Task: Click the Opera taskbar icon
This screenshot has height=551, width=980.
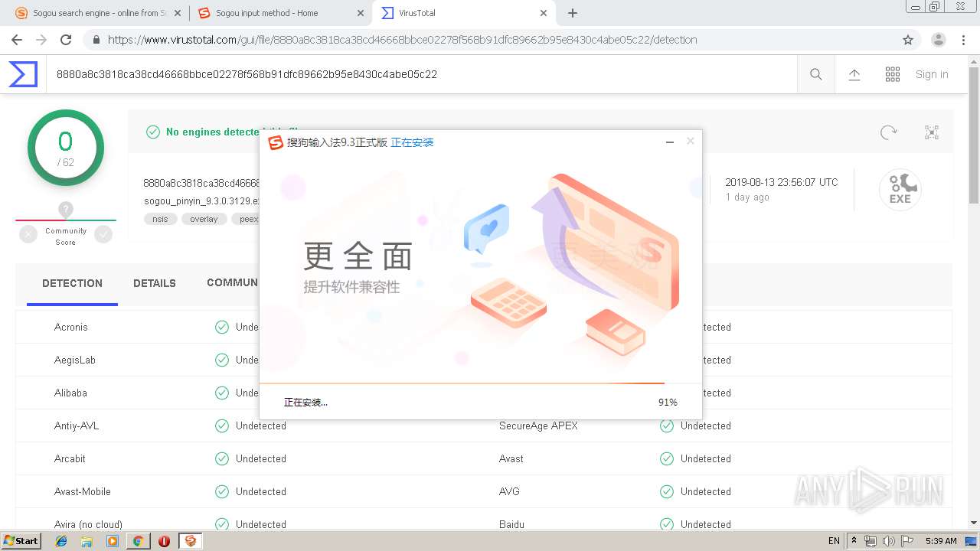Action: click(164, 541)
